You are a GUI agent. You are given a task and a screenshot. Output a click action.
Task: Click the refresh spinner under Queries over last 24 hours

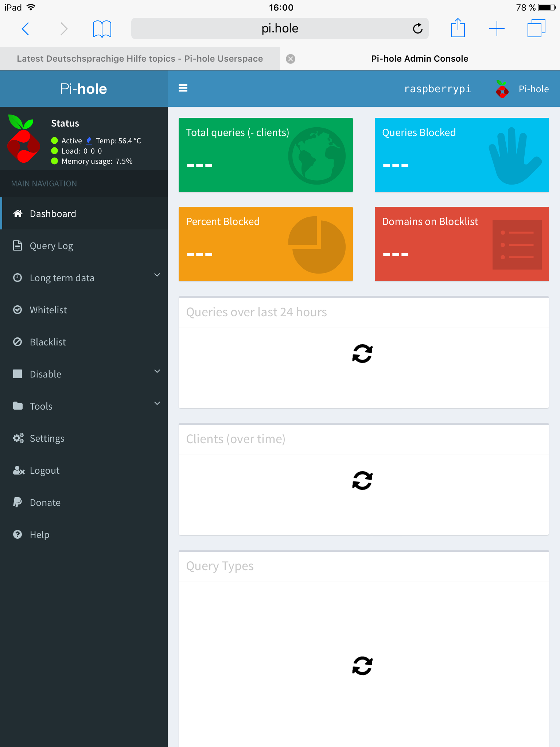pos(362,354)
